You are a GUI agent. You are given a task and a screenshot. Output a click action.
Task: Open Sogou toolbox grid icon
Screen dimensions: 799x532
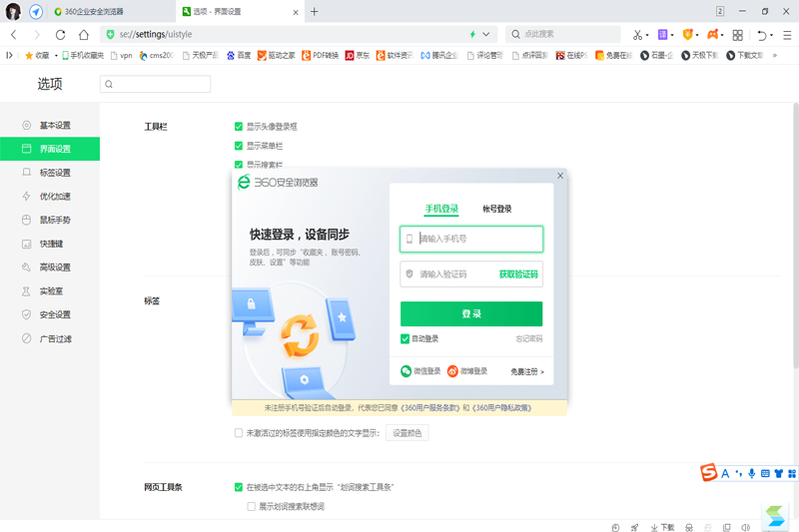click(x=791, y=473)
